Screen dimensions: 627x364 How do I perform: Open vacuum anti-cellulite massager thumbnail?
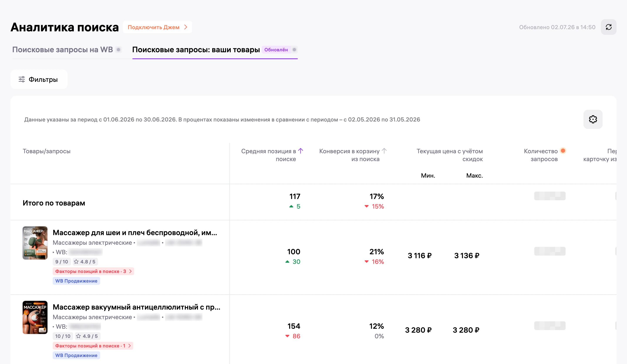click(35, 317)
